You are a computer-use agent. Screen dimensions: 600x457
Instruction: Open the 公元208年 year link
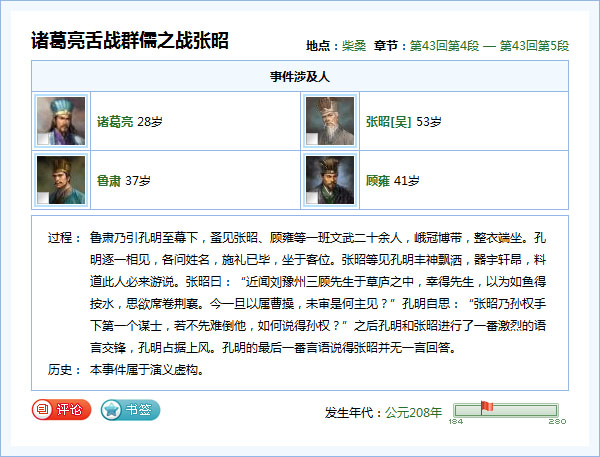click(x=414, y=411)
